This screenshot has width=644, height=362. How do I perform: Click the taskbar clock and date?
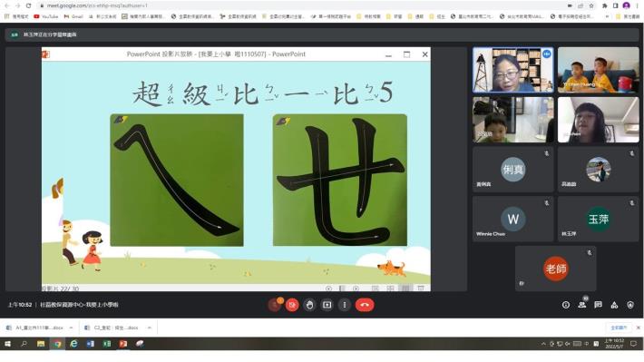614,344
